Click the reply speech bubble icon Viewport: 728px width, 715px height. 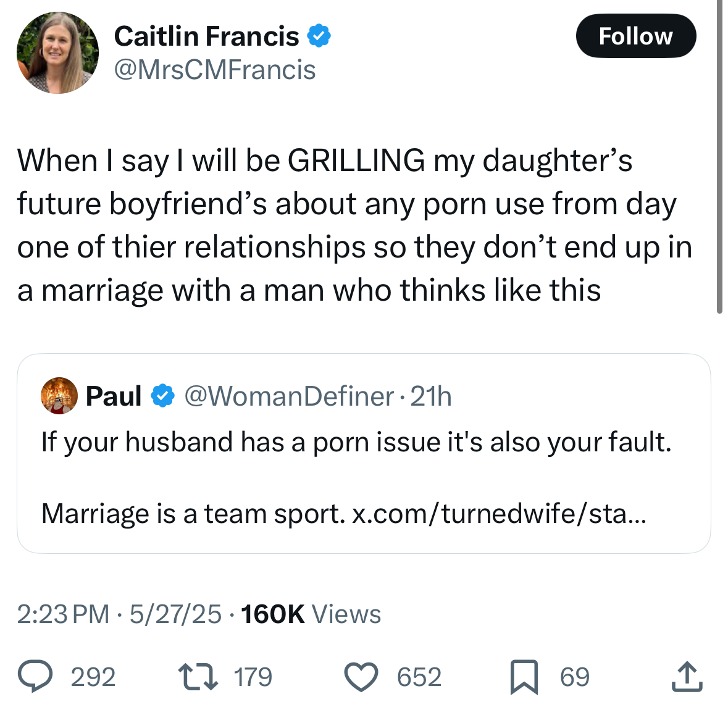(35, 676)
